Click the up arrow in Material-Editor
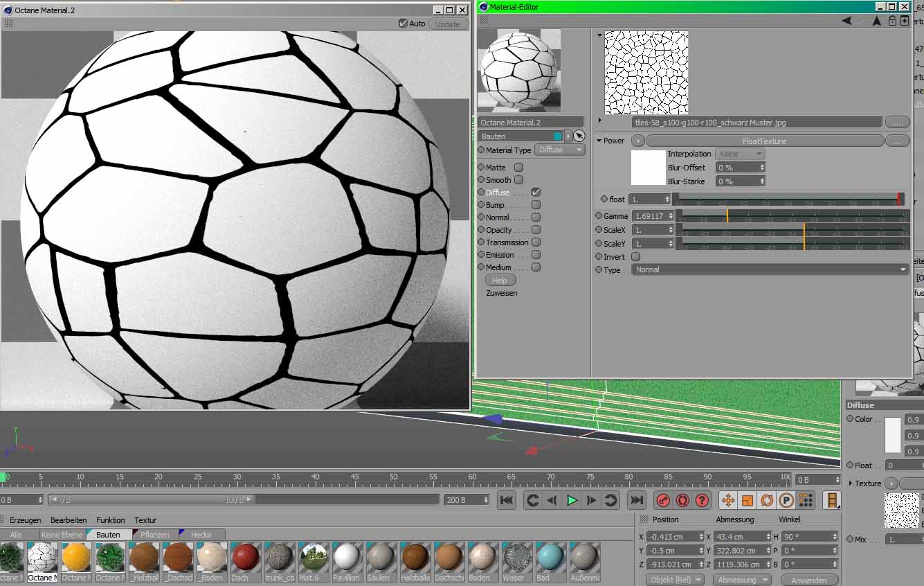Screen dimensions: 924x586 [x=877, y=21]
